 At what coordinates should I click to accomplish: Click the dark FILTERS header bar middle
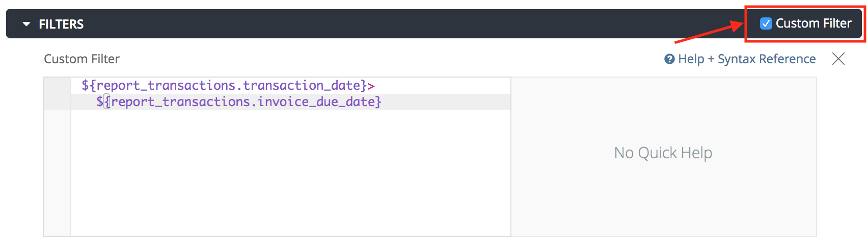tap(408, 24)
